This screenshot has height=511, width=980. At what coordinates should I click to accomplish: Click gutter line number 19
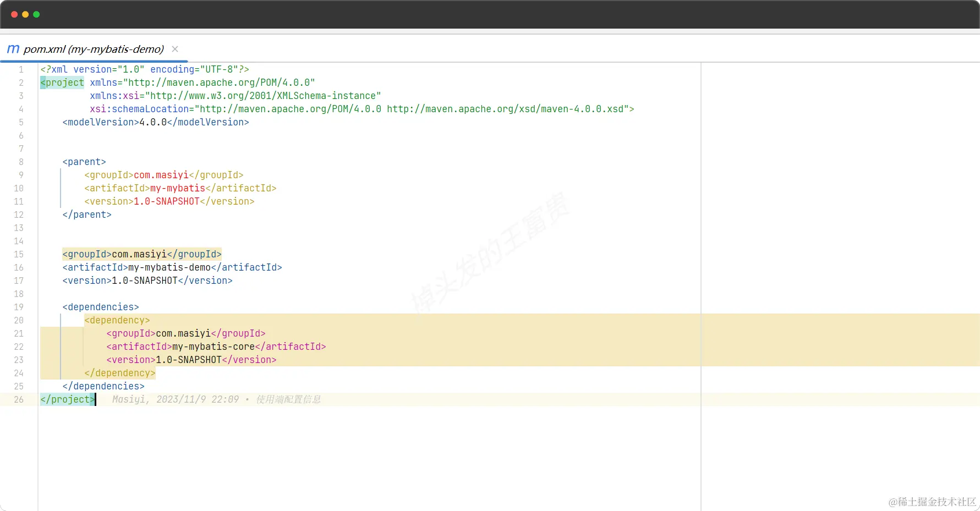tap(19, 307)
